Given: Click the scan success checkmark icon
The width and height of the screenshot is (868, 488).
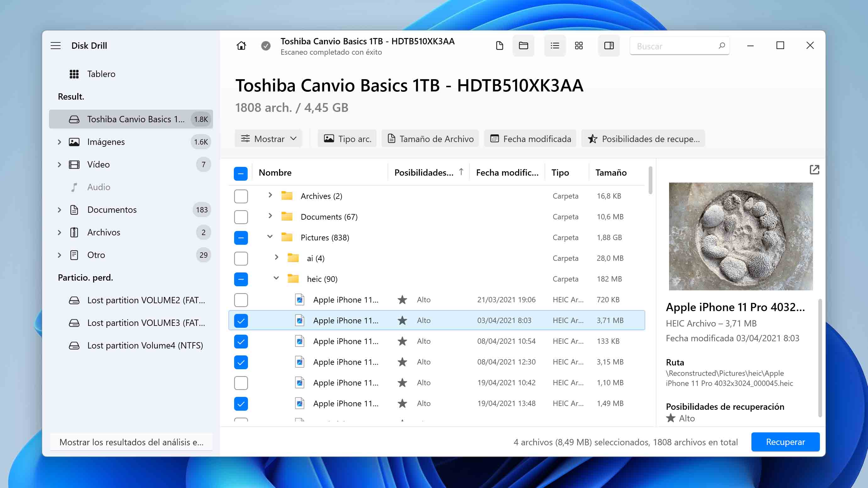Looking at the screenshot, I should click(265, 46).
